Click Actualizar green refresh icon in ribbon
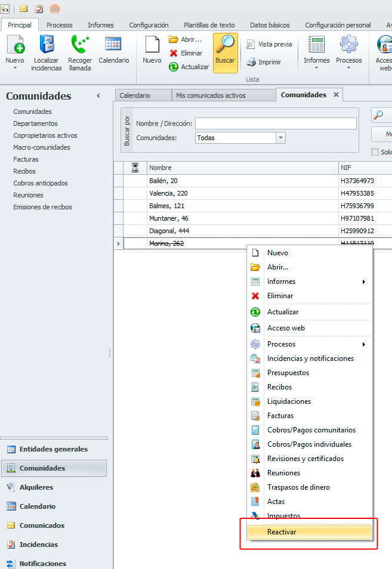 pos(174,67)
